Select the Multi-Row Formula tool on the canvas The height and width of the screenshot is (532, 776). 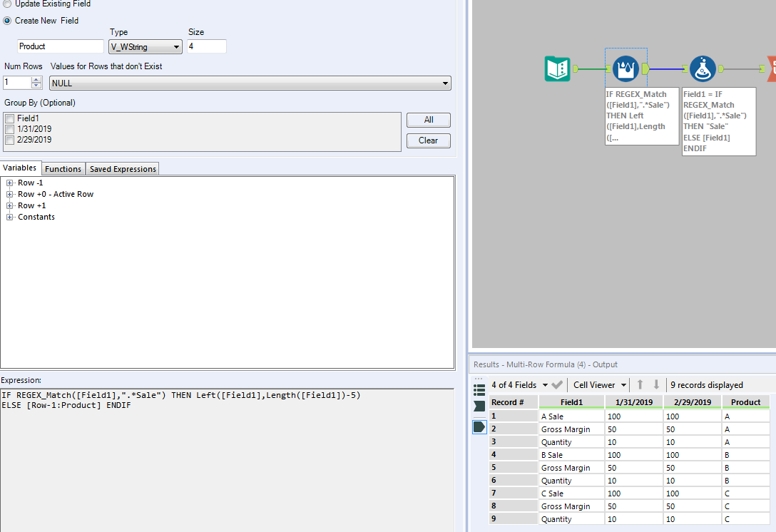(626, 68)
